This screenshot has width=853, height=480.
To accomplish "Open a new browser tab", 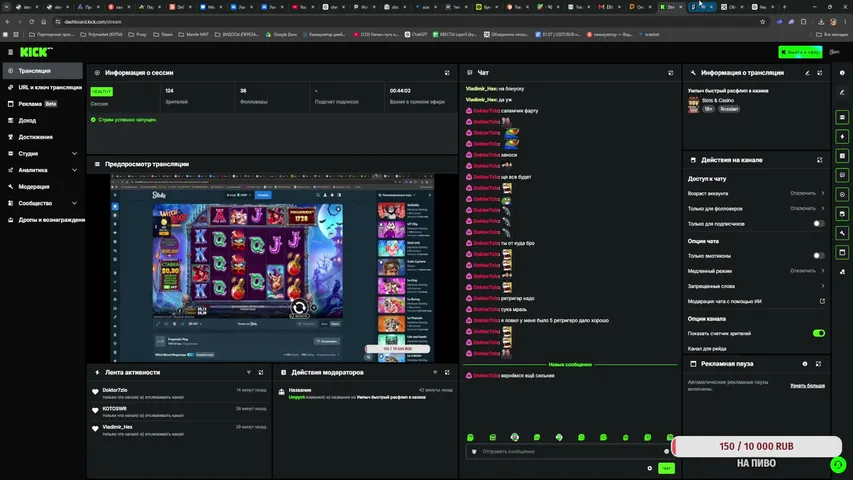I will 784,7.
